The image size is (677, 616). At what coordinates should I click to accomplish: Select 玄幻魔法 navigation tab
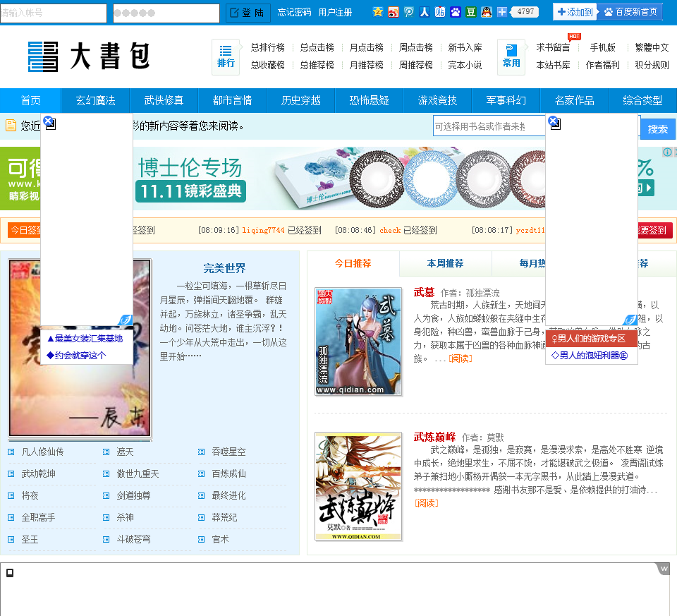pyautogui.click(x=95, y=101)
